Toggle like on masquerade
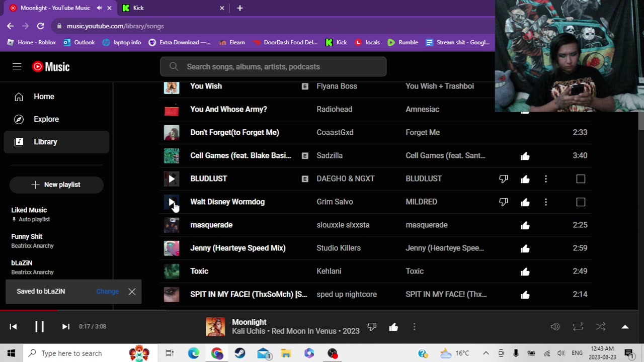 point(525,225)
